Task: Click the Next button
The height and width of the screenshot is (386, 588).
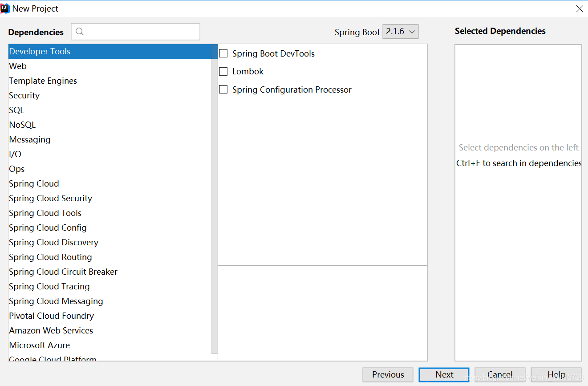Action: [x=444, y=374]
